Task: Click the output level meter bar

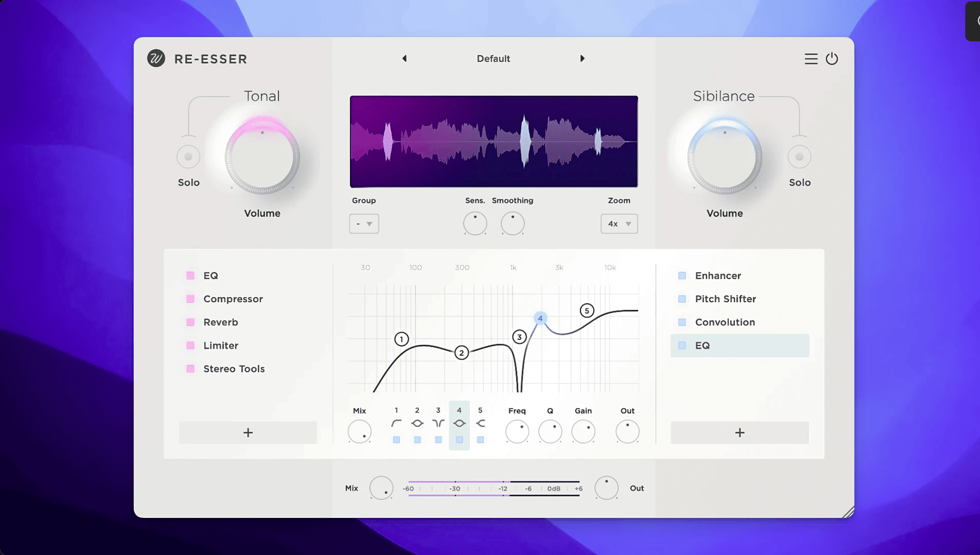Action: pos(494,488)
